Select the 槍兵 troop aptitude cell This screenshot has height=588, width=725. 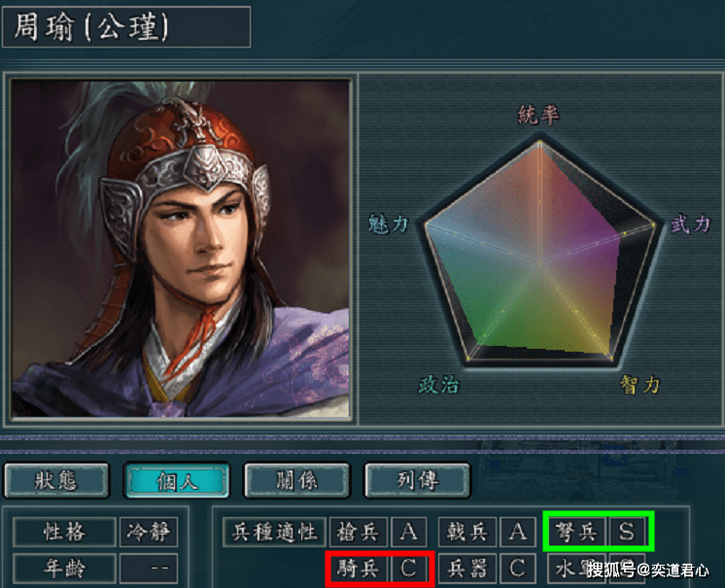359,532
